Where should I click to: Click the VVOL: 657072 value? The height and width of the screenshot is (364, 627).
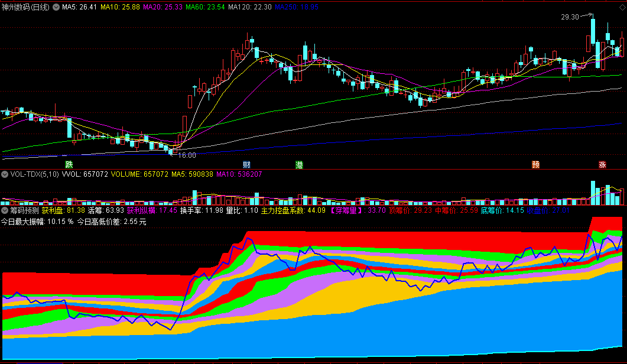pyautogui.click(x=85, y=174)
